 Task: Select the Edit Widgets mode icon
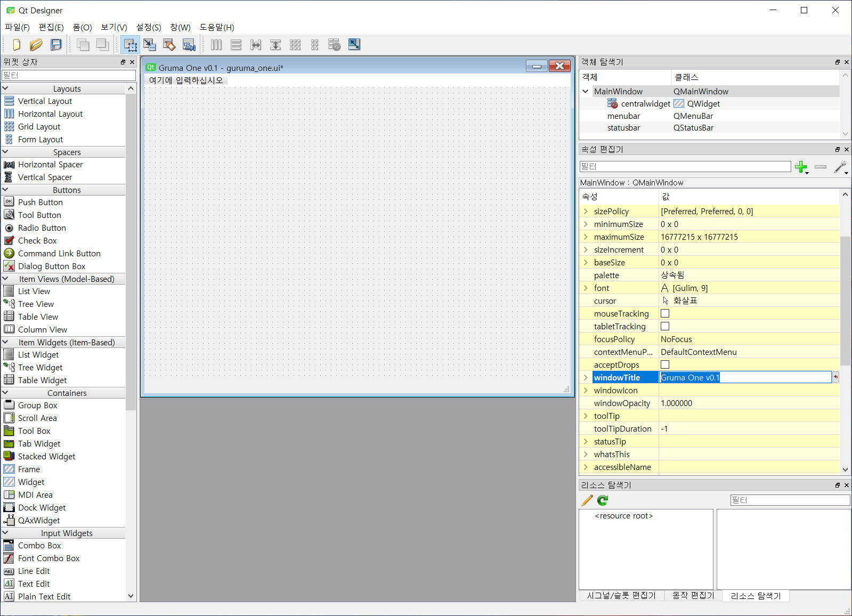[x=130, y=45]
